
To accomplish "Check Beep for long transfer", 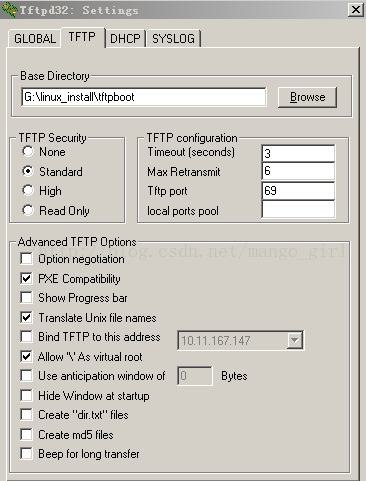I will pyautogui.click(x=26, y=454).
